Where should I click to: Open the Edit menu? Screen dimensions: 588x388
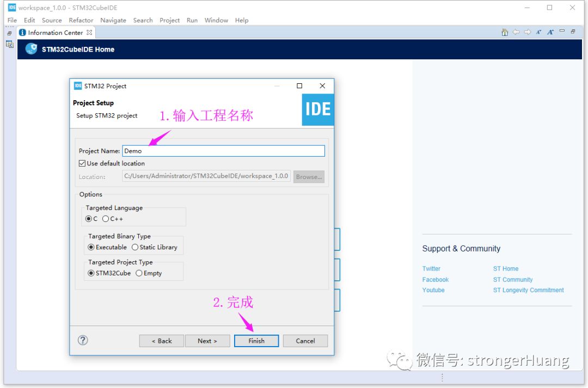point(29,20)
